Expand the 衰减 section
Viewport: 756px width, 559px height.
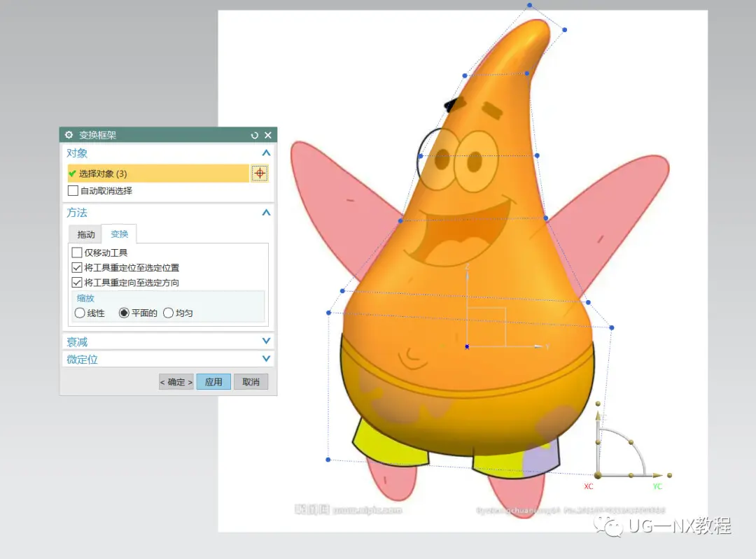coord(266,341)
